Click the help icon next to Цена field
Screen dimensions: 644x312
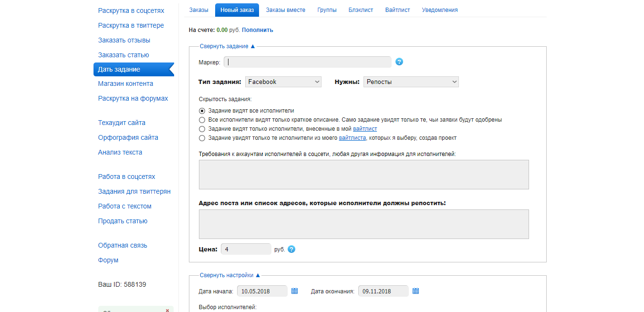291,249
